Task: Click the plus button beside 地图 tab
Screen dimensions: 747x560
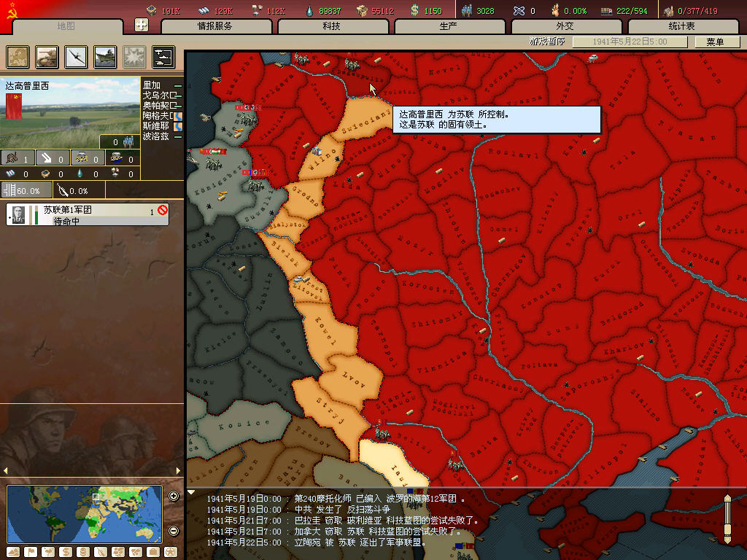Action: coord(142,25)
